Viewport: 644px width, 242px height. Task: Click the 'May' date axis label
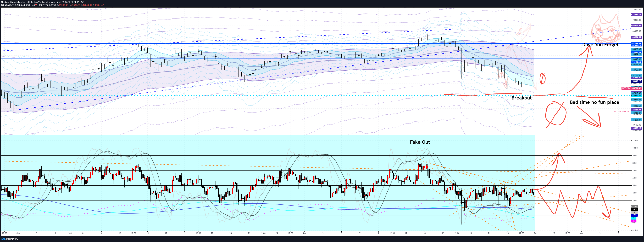coord(581,233)
